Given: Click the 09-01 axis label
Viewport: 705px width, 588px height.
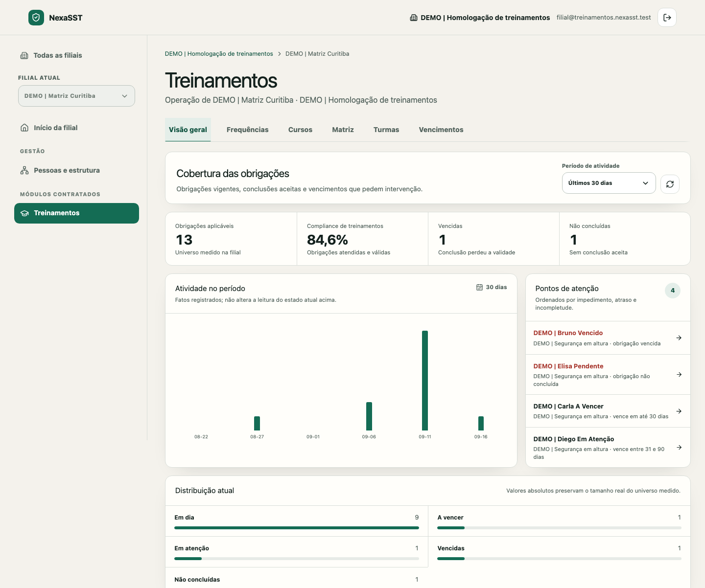Looking at the screenshot, I should (x=313, y=437).
